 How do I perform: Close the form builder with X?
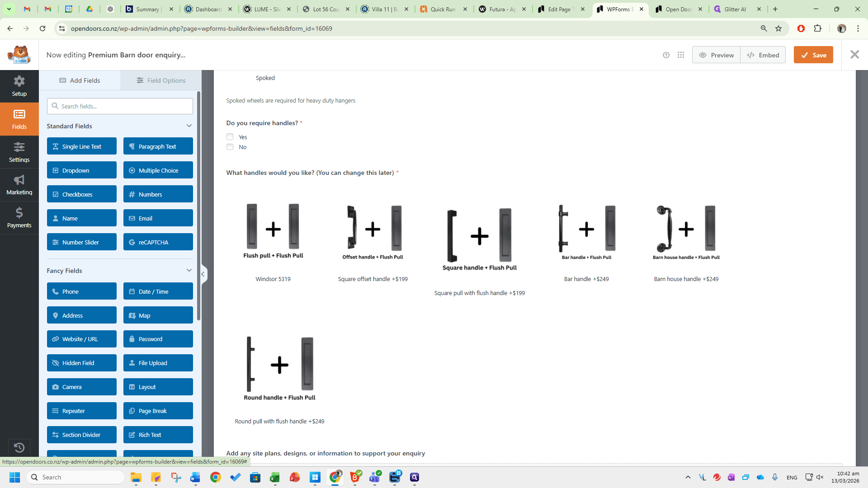tap(854, 55)
